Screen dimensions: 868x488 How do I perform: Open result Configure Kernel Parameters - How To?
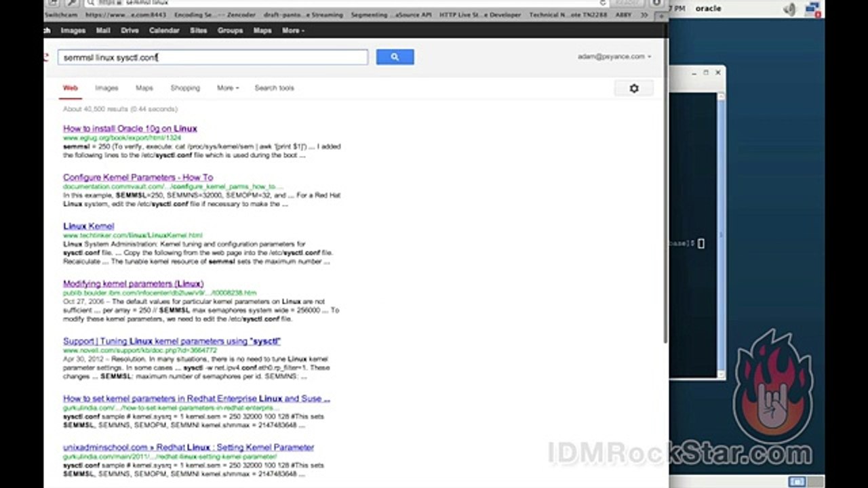pos(138,177)
